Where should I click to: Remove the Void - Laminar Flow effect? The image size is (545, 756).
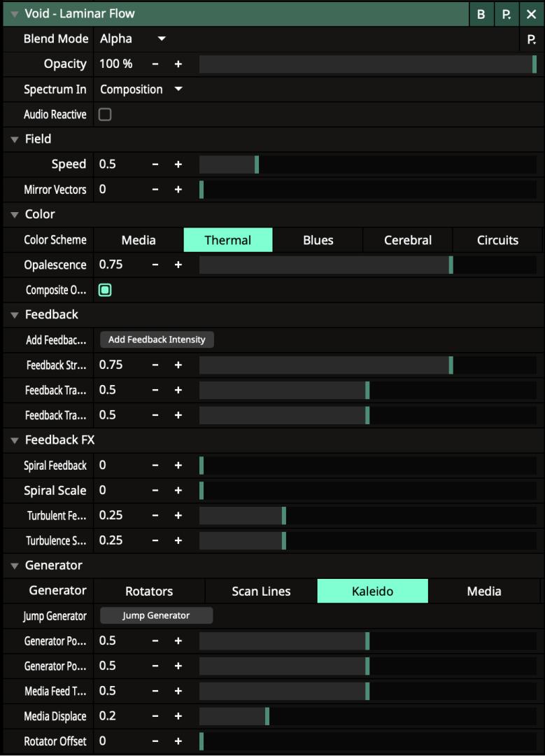click(x=532, y=14)
